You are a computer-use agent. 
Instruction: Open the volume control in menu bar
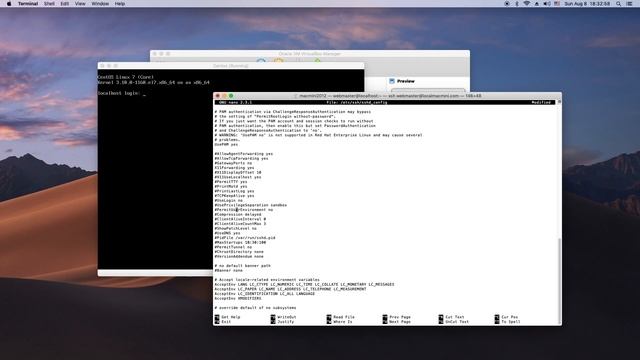coord(547,4)
